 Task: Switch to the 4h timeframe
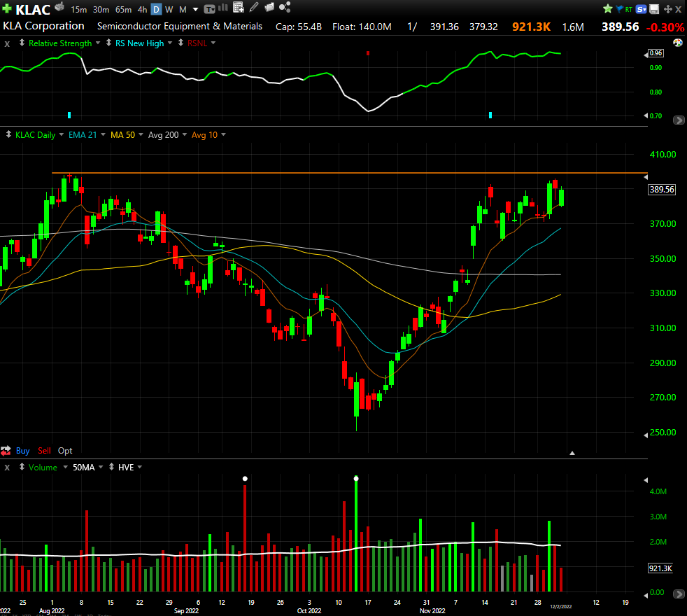(x=143, y=9)
